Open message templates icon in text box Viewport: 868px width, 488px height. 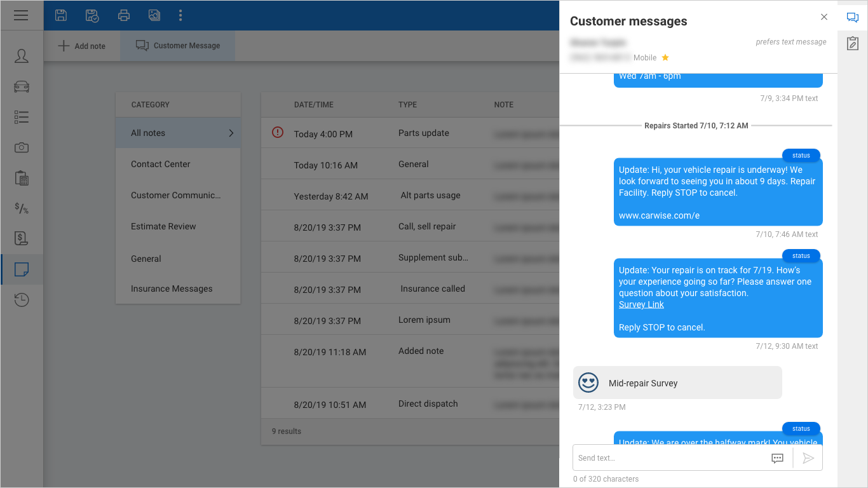777,458
